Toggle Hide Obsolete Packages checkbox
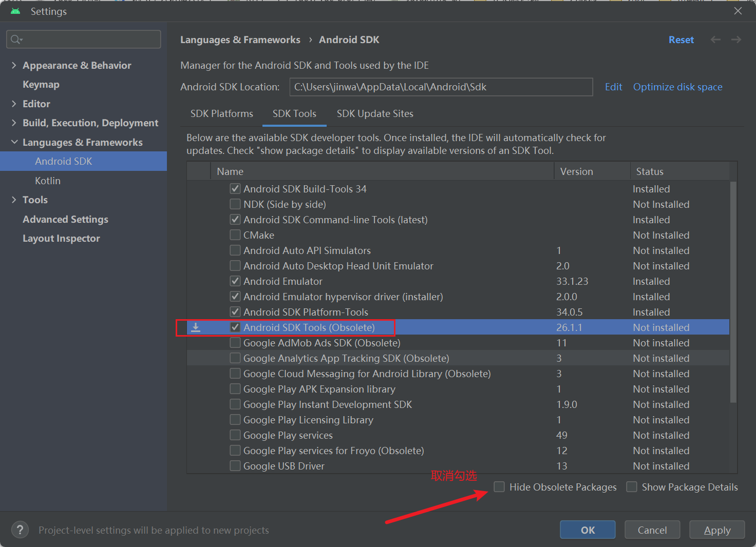Screen dimensions: 756x547 [499, 486]
